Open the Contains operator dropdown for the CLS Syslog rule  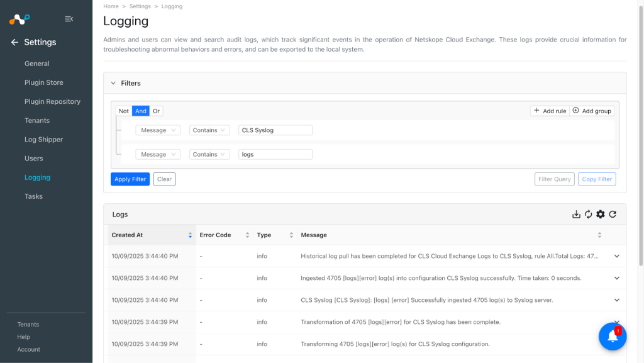(209, 130)
